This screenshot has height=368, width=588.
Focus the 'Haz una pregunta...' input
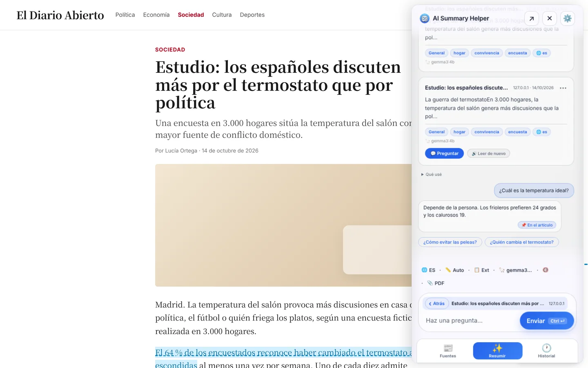pyautogui.click(x=470, y=321)
